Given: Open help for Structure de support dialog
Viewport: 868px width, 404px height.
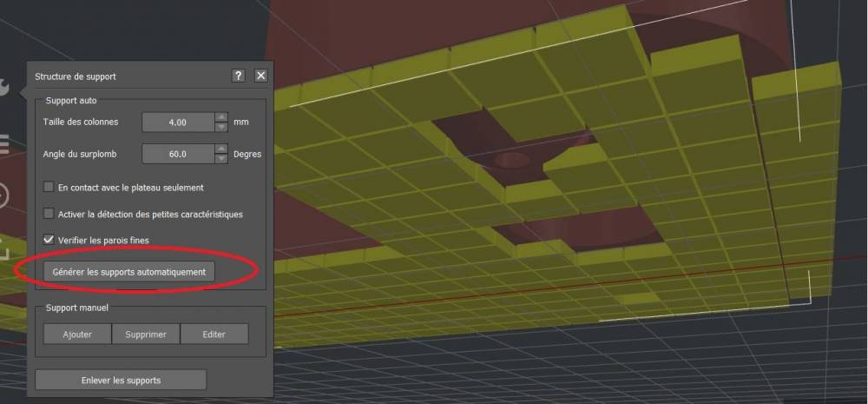Looking at the screenshot, I should pos(238,76).
